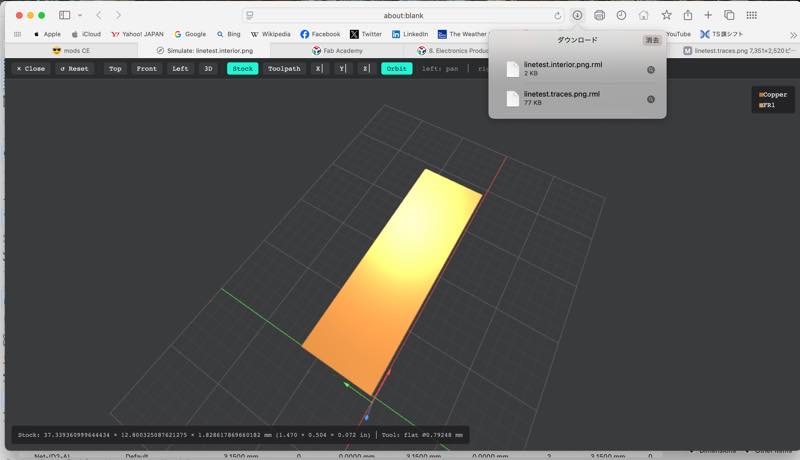The height and width of the screenshot is (460, 800).
Task: Open the Twitter bookmark
Action: pyautogui.click(x=366, y=34)
